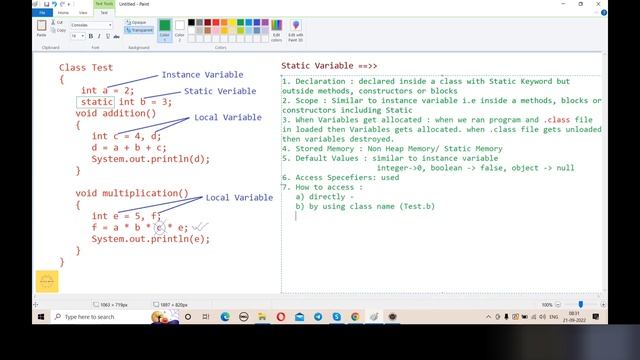
Task: Click the Help question mark icon
Action: click(x=604, y=13)
